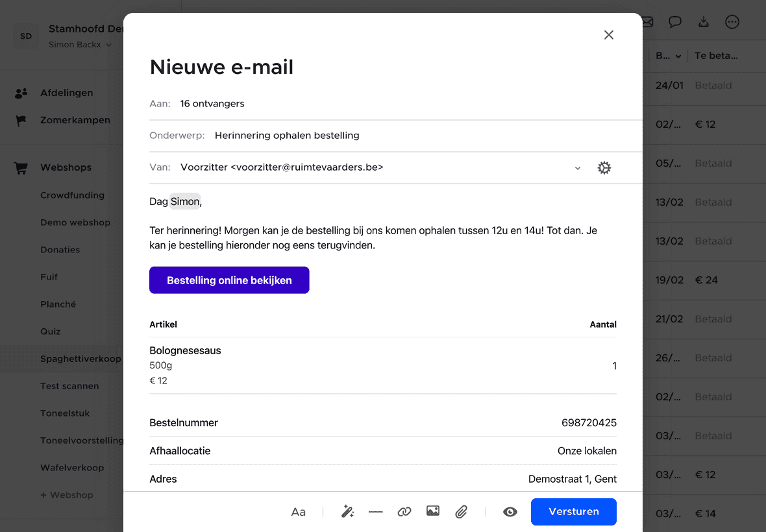Image resolution: width=766 pixels, height=532 pixels.
Task: Open sender settings gear icon
Action: [x=604, y=168]
